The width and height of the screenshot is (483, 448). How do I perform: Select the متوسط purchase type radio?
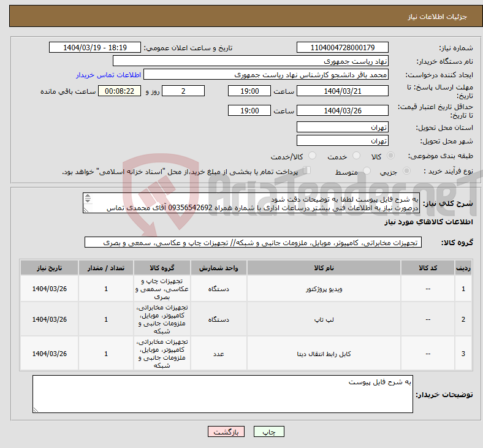click(367, 170)
